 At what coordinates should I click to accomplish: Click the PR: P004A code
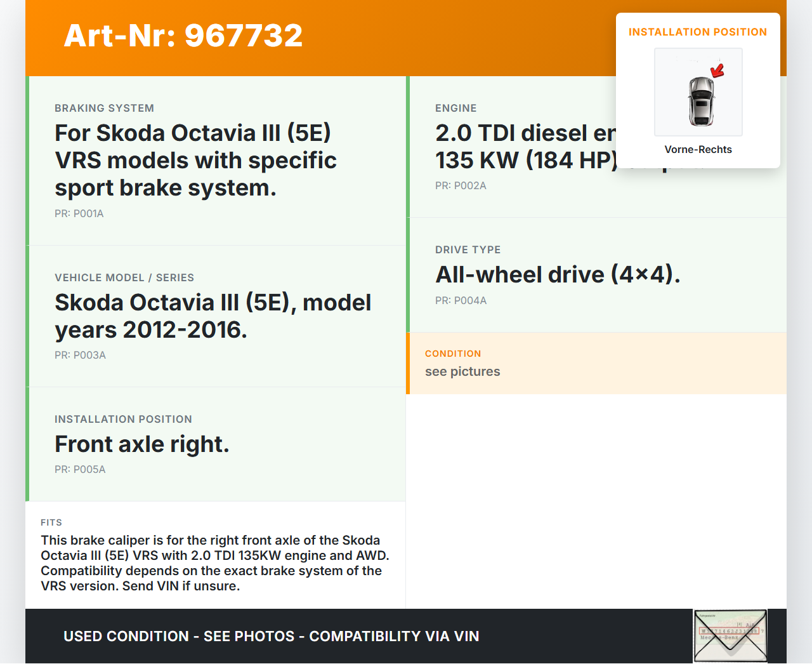[x=461, y=301]
